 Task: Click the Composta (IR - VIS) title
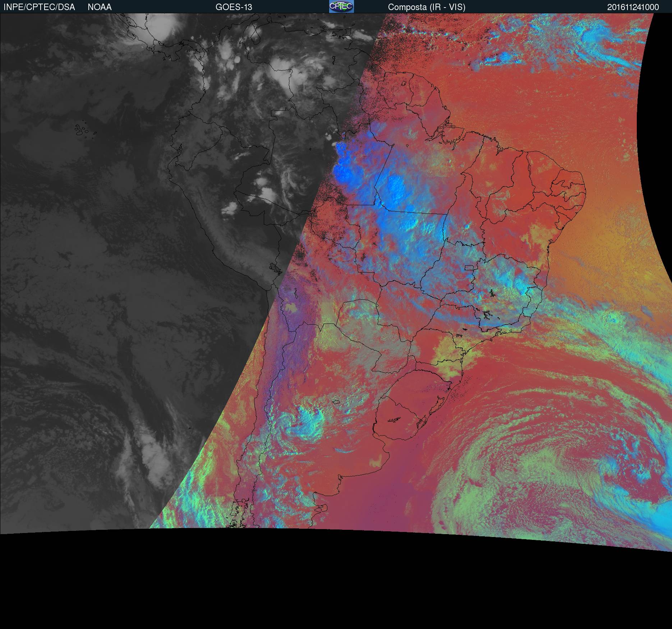pos(427,7)
